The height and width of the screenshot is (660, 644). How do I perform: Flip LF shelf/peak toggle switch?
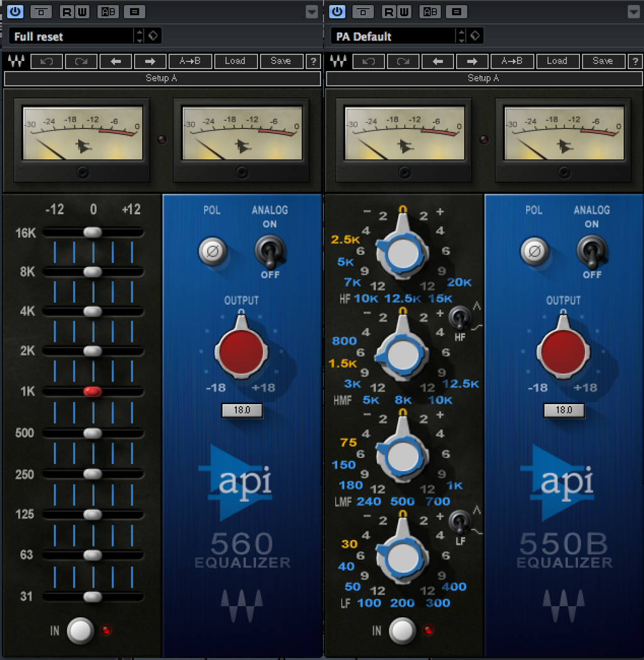point(460,522)
